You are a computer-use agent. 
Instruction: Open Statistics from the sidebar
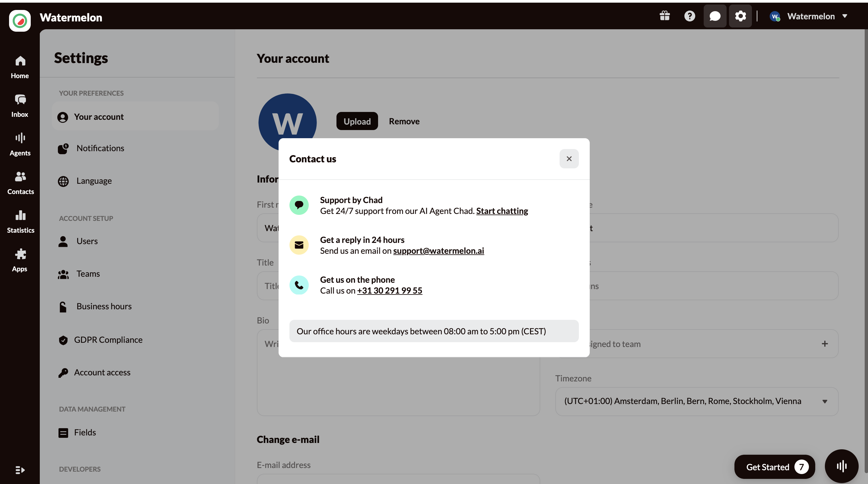click(20, 221)
